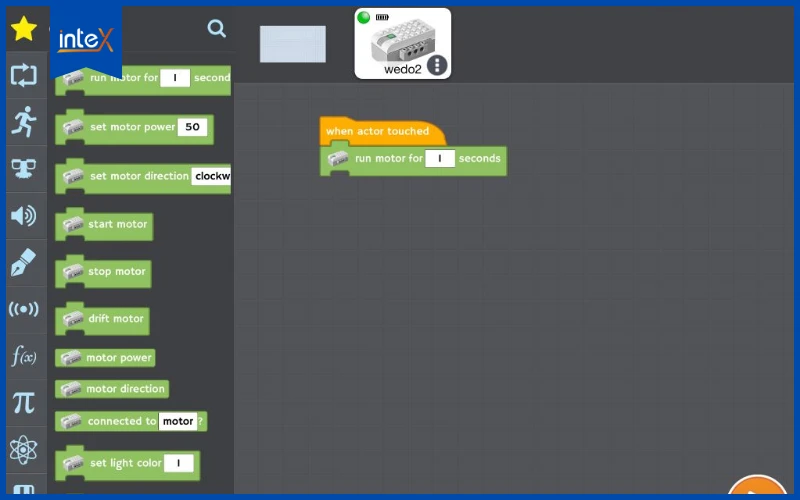Select the wedo2 hub actor card

coord(403,43)
